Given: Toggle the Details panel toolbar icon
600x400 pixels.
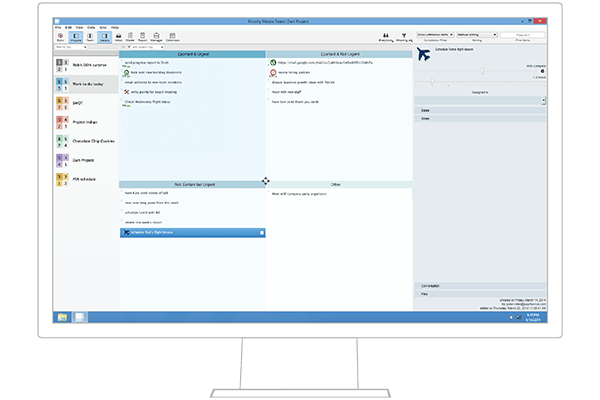Looking at the screenshot, I should pos(104,37).
